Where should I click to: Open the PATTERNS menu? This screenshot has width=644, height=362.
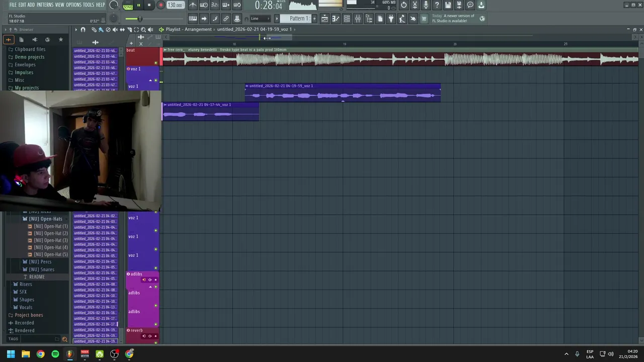click(45, 5)
